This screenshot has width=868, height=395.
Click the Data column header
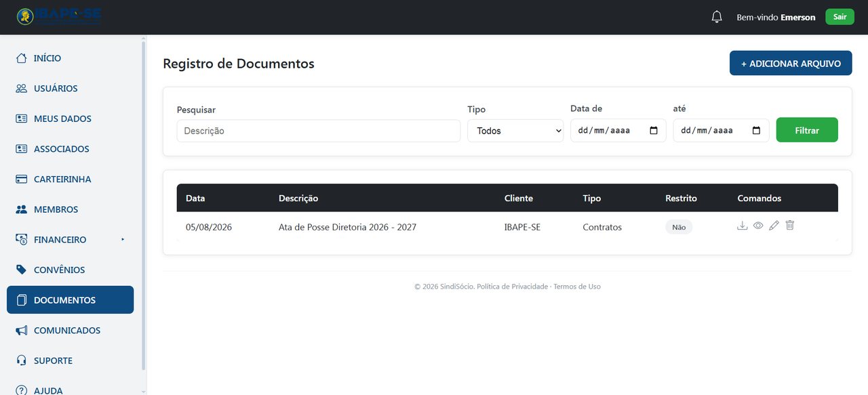(195, 199)
